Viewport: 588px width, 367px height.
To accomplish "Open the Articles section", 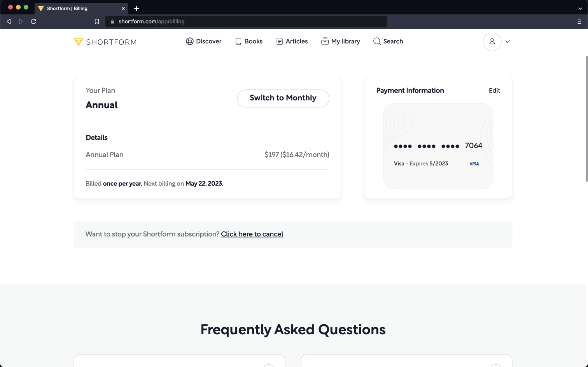I will (x=292, y=41).
